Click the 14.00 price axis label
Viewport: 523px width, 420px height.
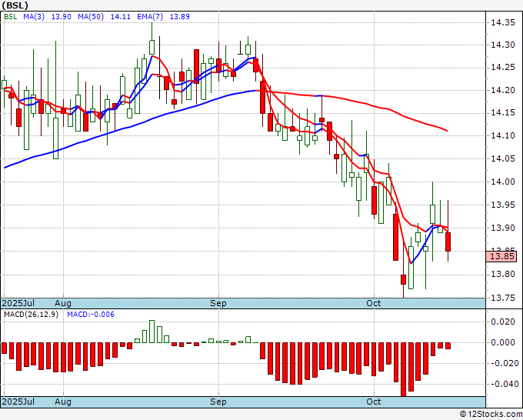504,182
